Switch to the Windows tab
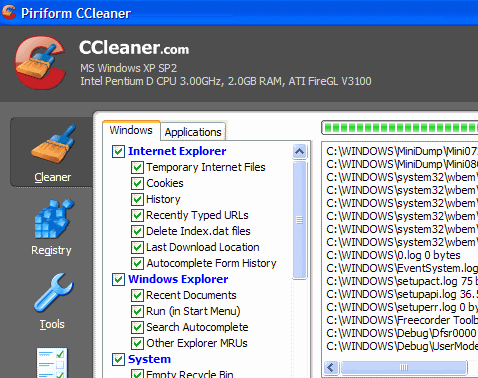Viewport: 478px width, 378px height. point(131,130)
